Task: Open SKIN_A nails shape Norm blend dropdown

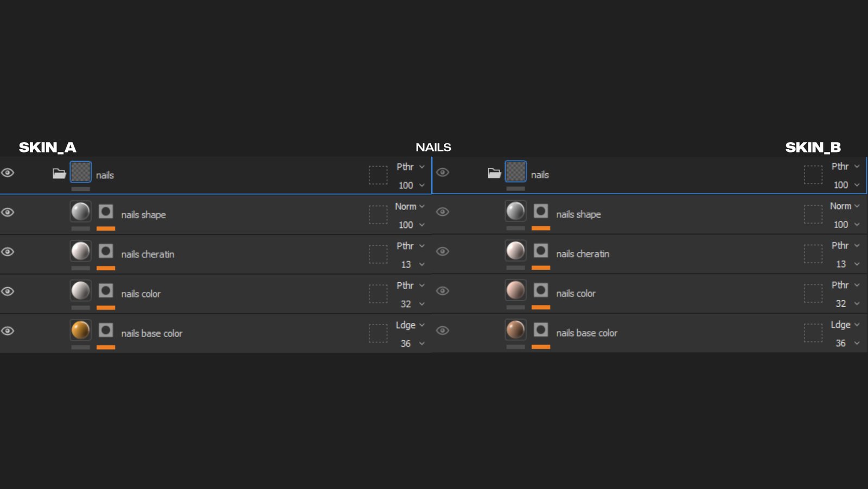Action: [410, 206]
